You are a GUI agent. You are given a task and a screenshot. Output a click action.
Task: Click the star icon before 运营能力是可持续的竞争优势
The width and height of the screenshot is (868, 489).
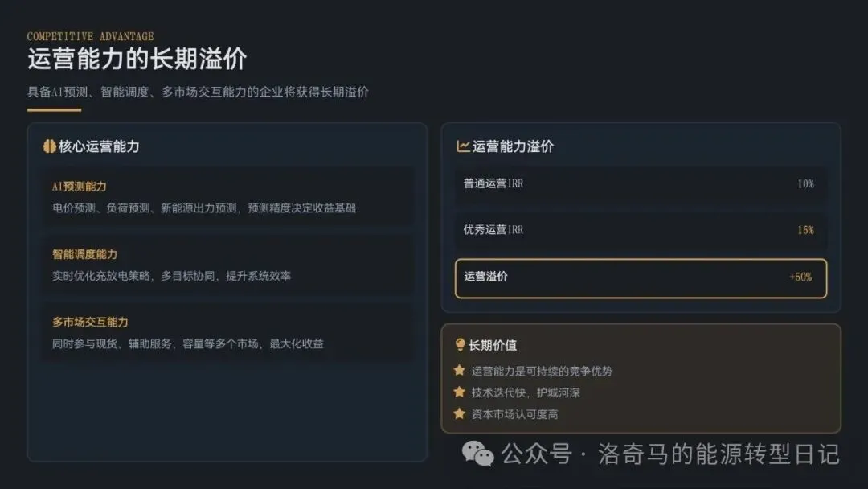tap(460, 371)
